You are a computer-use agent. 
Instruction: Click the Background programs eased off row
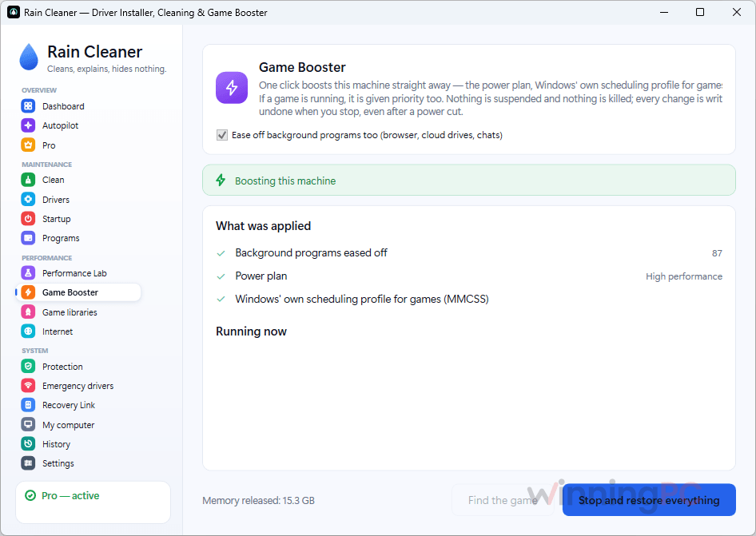click(469, 253)
